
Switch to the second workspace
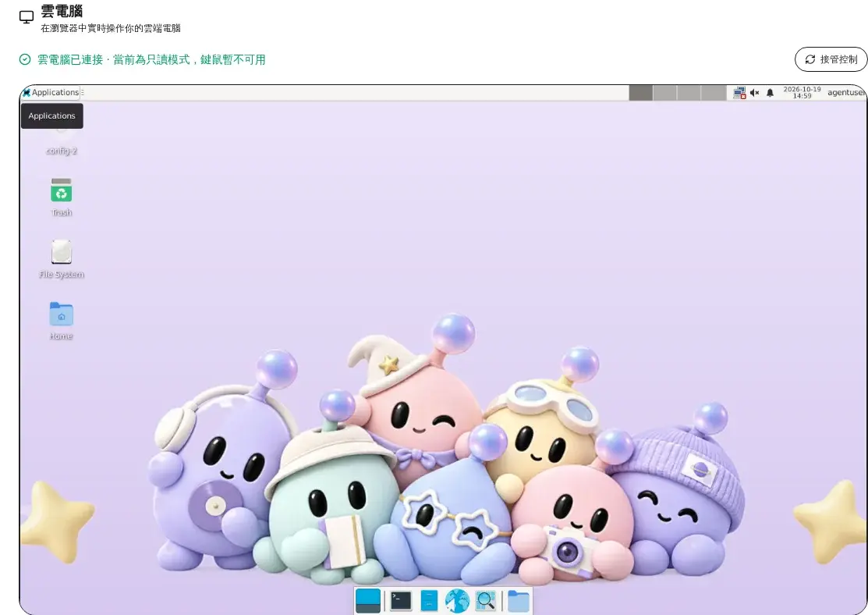click(664, 93)
